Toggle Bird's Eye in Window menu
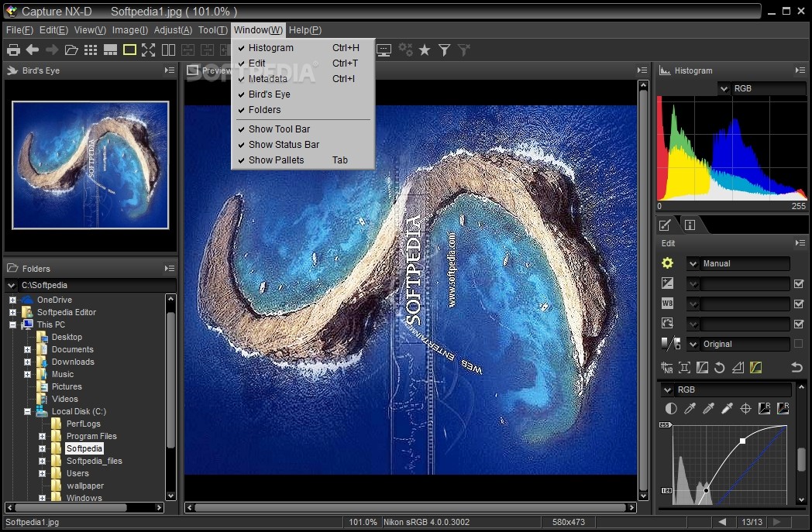The height and width of the screenshot is (532, 812). (x=303, y=94)
